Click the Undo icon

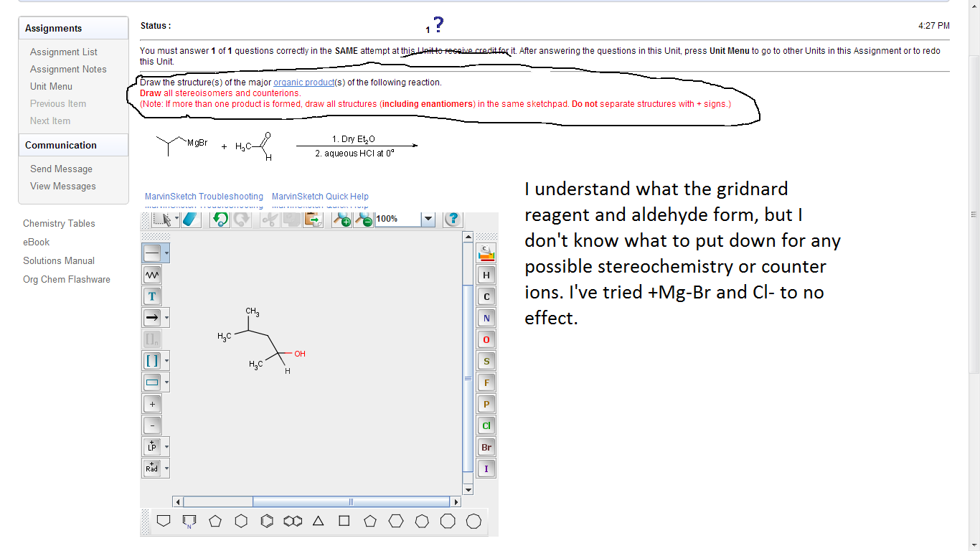tap(220, 219)
